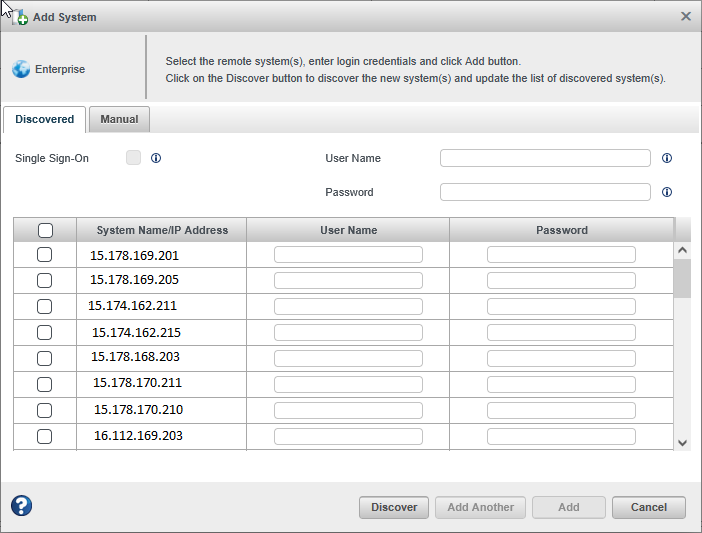Viewport: 702px width, 533px height.
Task: Click the Cancel button
Action: click(648, 507)
